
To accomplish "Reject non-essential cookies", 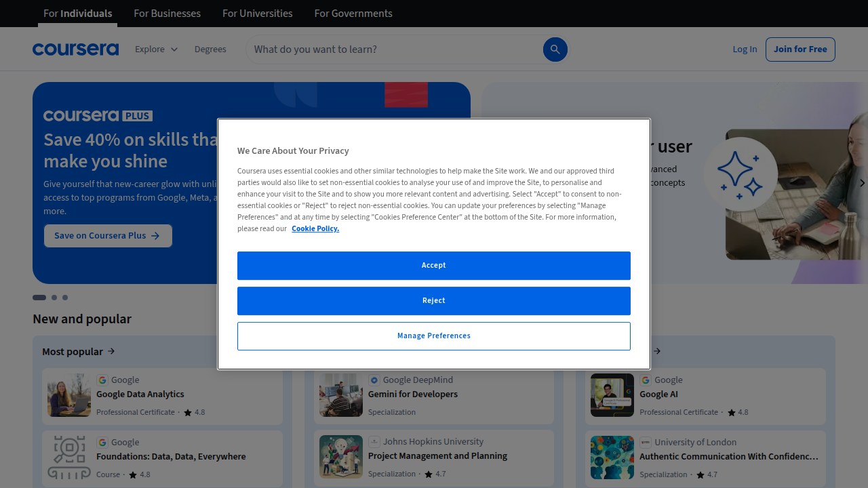I will pyautogui.click(x=434, y=300).
